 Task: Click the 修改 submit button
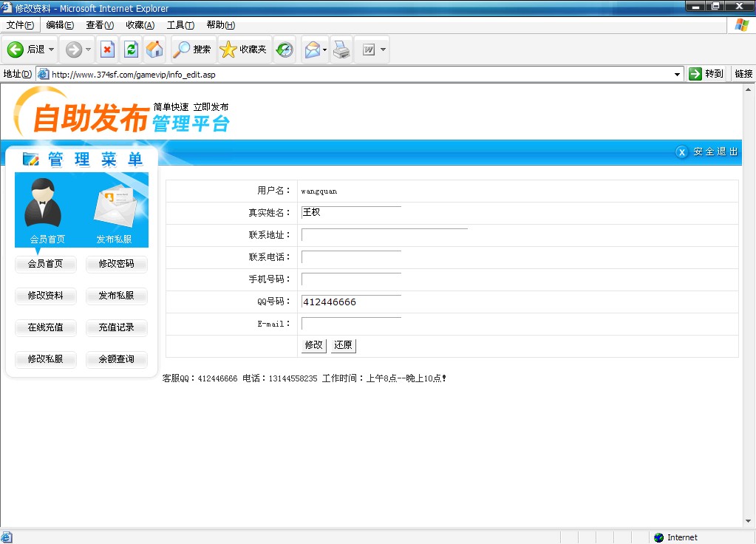[313, 345]
